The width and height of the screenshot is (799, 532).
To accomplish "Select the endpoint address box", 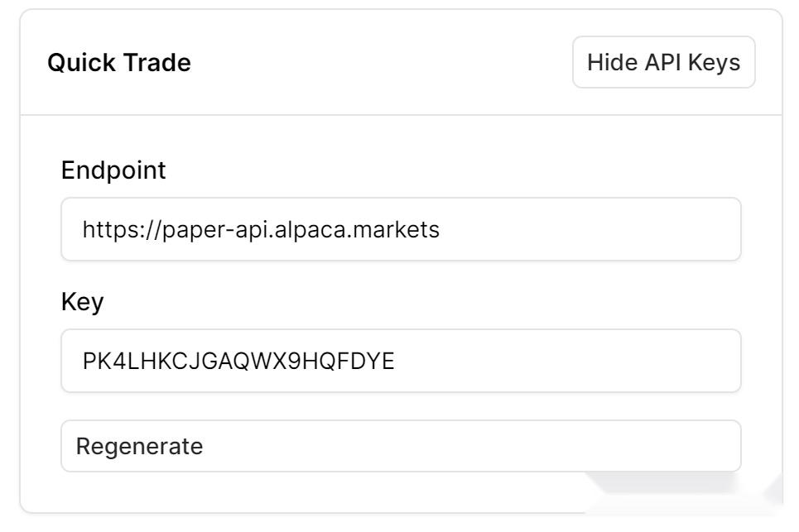I will click(401, 229).
